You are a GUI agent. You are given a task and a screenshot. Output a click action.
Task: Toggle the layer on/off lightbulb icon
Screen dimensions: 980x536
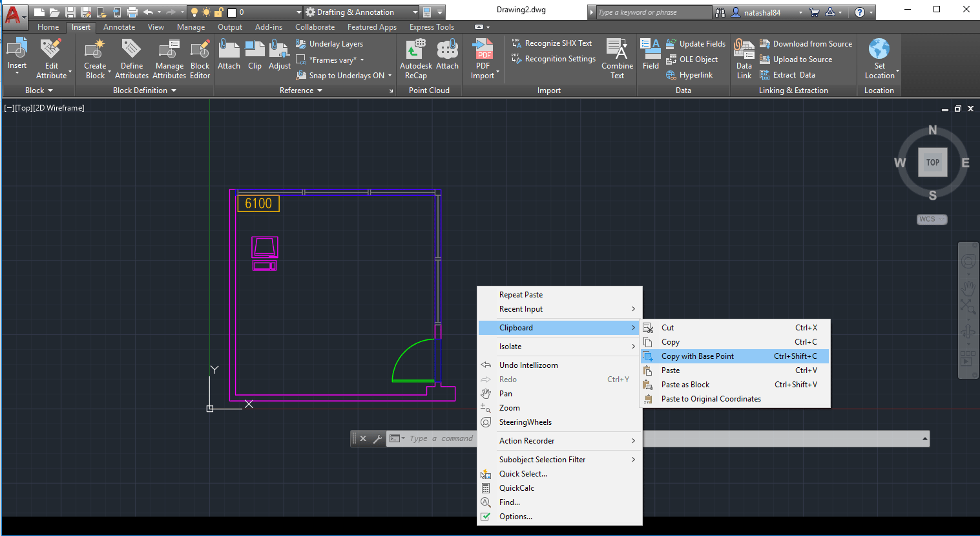point(194,12)
